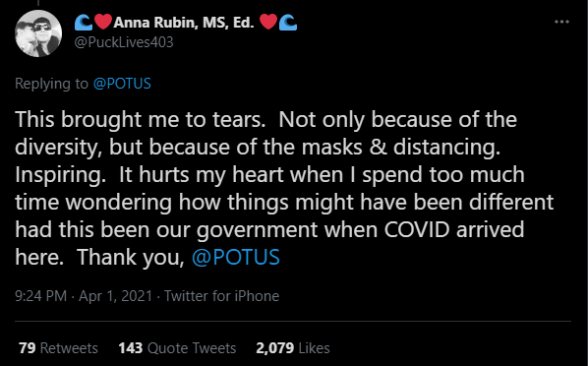Click the thread connector line above avatar
Screen dimensions: 588x366
tap(38, 3)
